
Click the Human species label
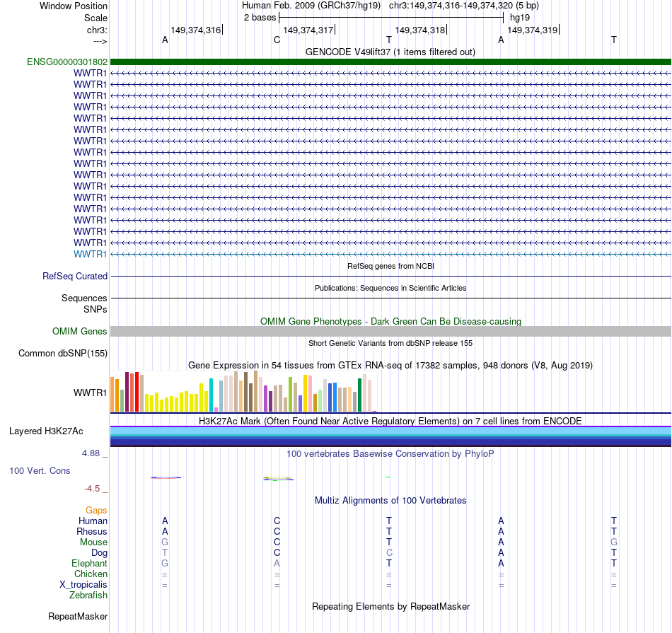(x=93, y=521)
